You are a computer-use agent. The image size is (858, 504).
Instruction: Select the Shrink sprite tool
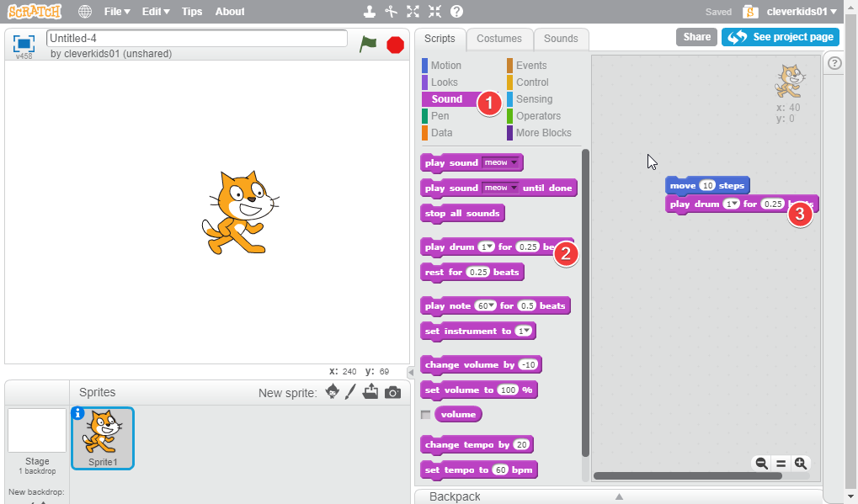pyautogui.click(x=434, y=12)
